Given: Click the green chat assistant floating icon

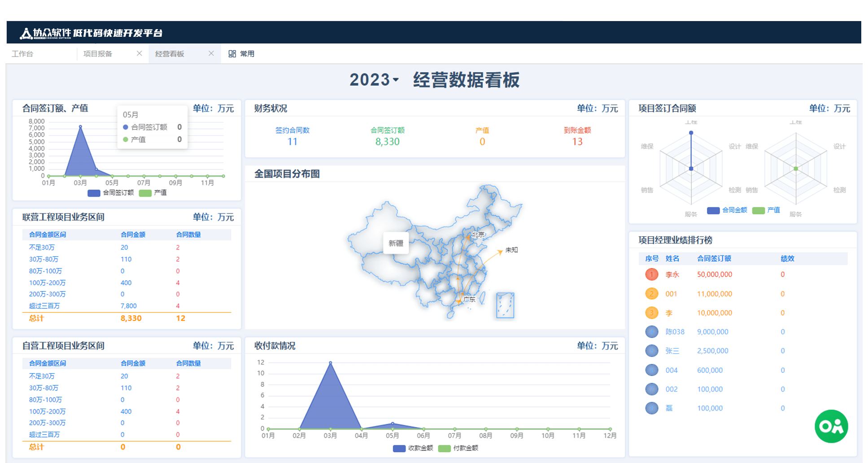Looking at the screenshot, I should [x=831, y=426].
